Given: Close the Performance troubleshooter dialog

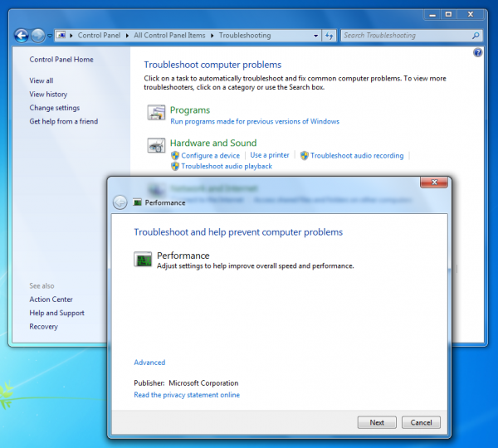Looking at the screenshot, I should 434,183.
